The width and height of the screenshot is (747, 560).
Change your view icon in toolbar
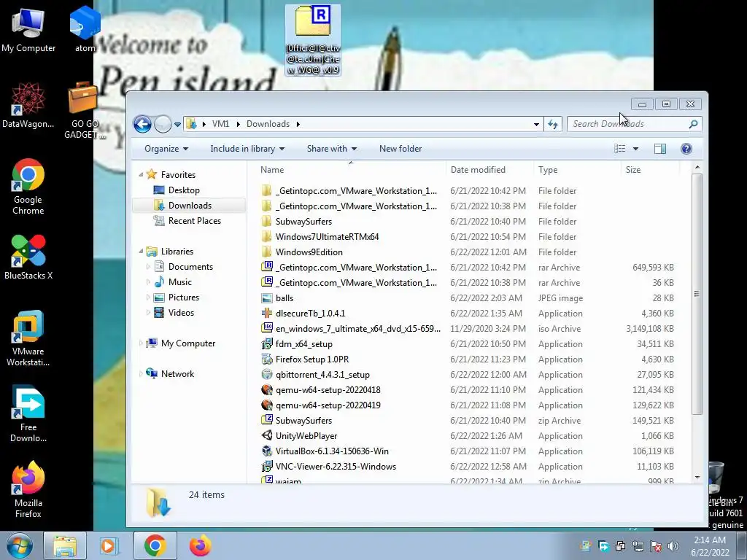click(x=620, y=149)
